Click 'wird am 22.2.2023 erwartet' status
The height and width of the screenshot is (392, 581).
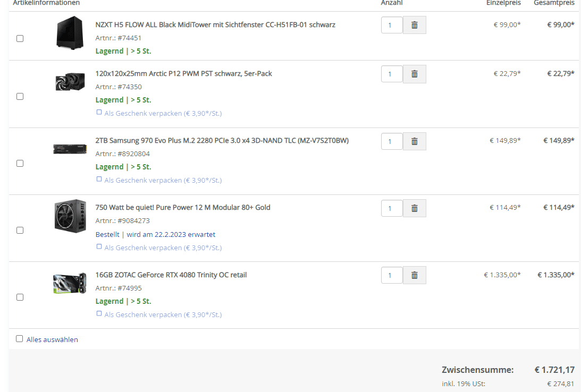click(x=171, y=235)
